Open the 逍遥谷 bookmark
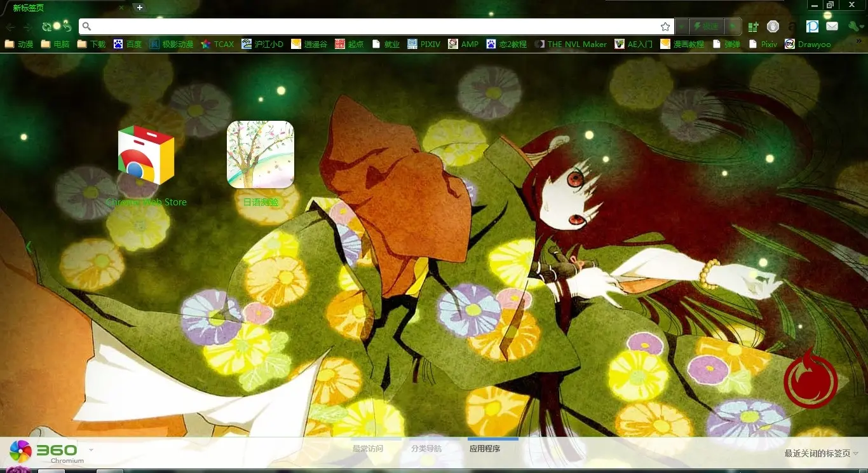 coord(309,45)
